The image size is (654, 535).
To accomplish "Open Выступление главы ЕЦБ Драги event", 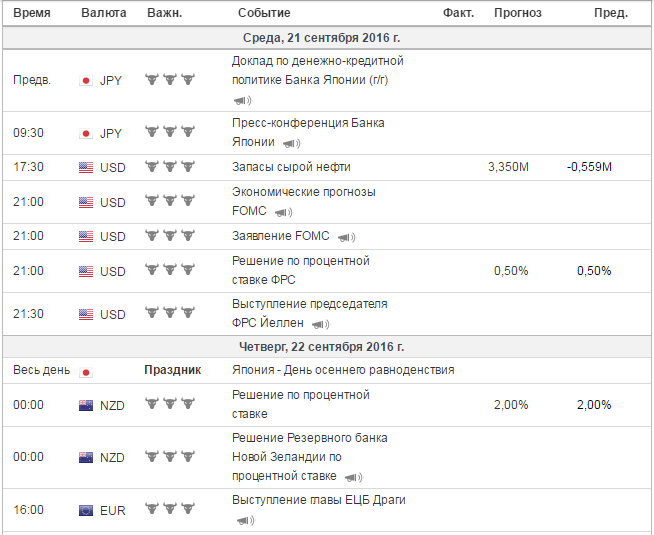I will (x=319, y=500).
